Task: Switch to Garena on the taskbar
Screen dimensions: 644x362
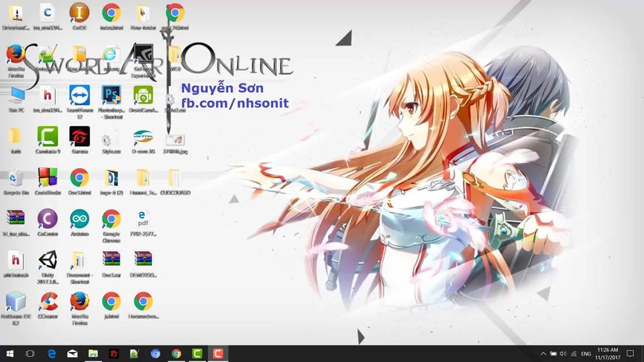Action: point(114,353)
